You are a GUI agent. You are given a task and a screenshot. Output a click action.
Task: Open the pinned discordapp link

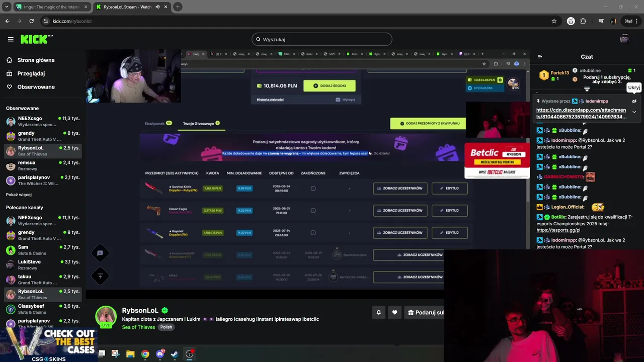click(581, 113)
